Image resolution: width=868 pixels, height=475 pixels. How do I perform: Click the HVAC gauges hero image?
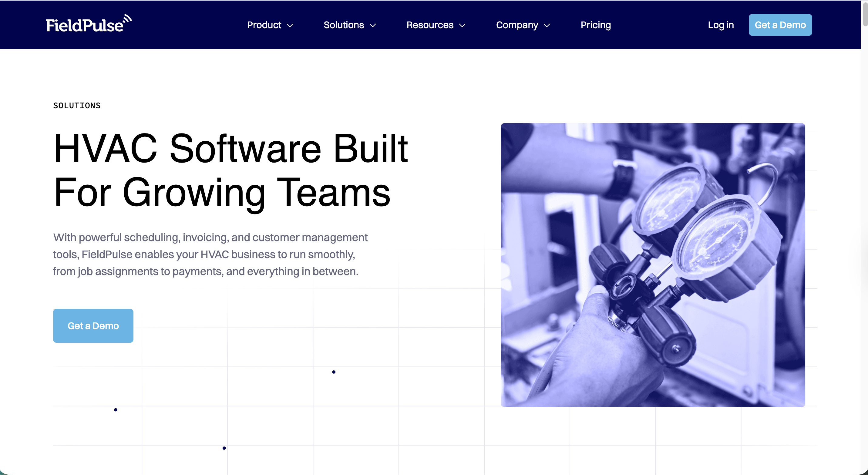point(652,265)
